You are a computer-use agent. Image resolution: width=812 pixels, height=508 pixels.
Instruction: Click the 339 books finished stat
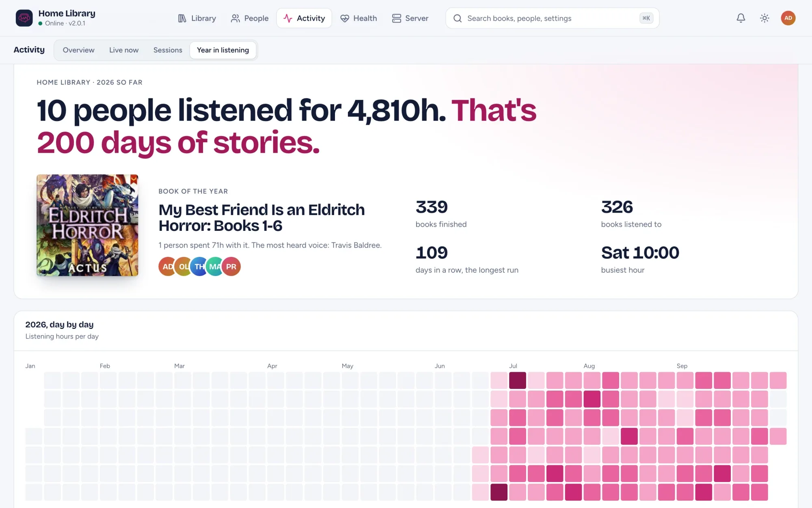click(x=441, y=214)
